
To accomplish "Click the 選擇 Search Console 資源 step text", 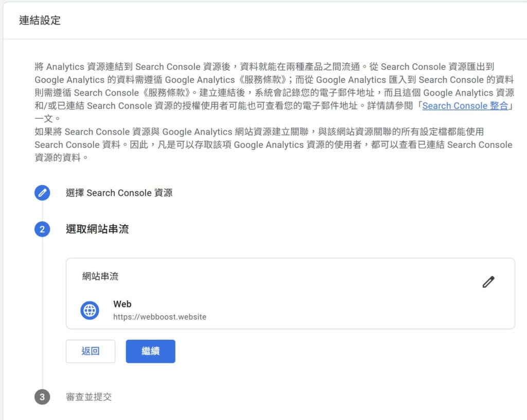I will point(118,193).
